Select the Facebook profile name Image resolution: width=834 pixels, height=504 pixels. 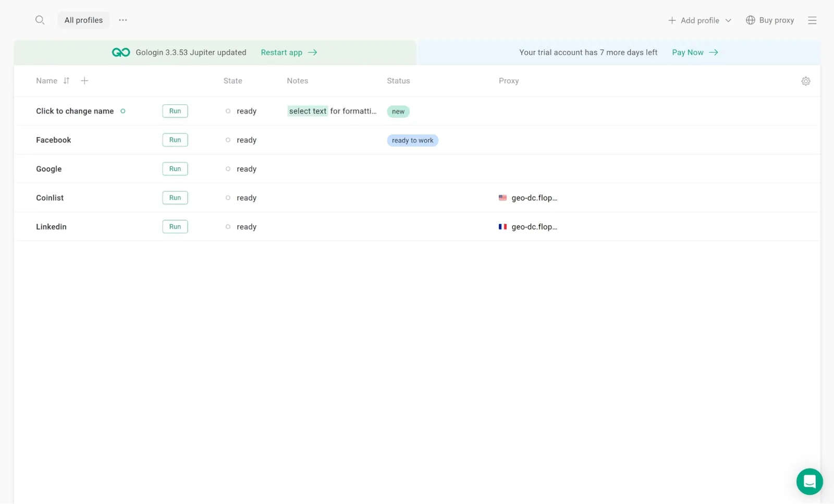pyautogui.click(x=53, y=140)
